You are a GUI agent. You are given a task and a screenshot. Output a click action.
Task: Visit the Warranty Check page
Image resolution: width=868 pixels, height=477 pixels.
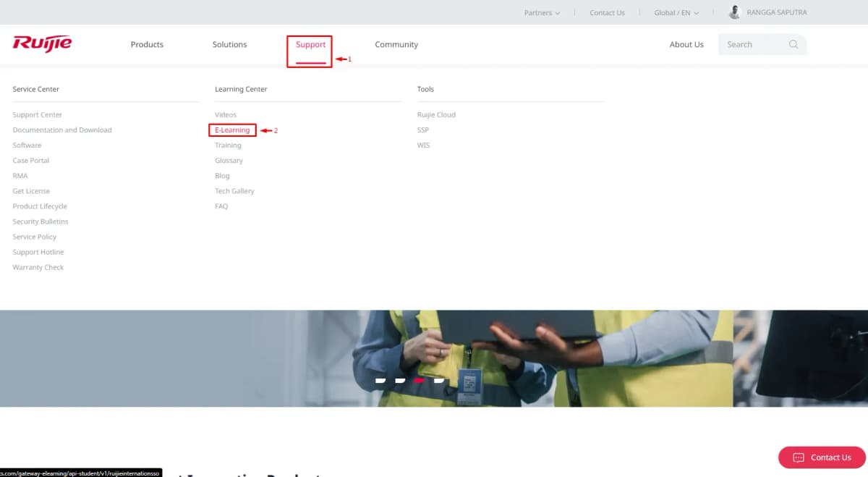(38, 267)
